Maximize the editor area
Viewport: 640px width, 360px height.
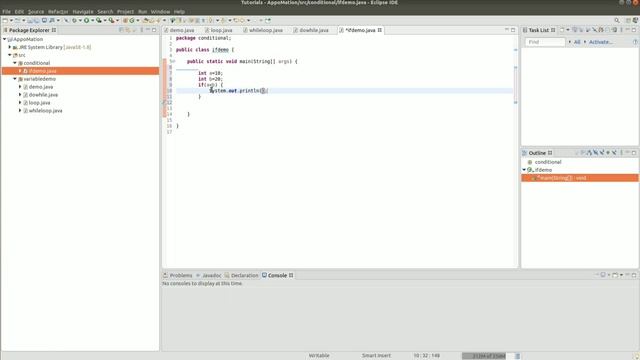(x=513, y=30)
